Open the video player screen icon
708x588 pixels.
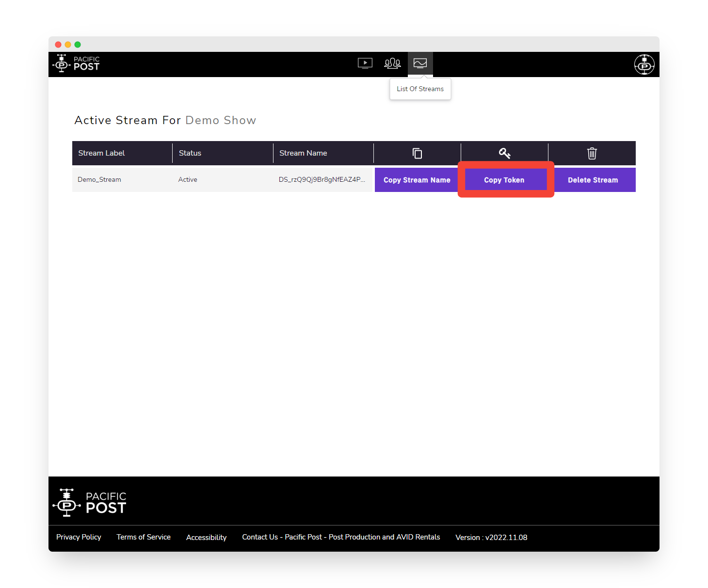tap(365, 63)
